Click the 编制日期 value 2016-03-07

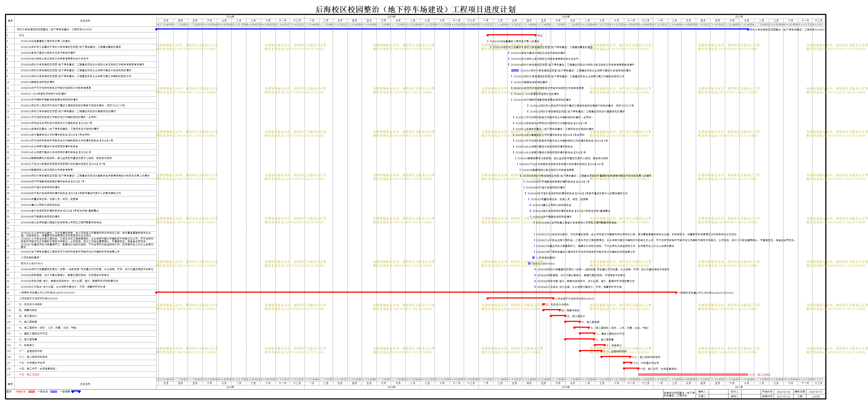point(816,392)
